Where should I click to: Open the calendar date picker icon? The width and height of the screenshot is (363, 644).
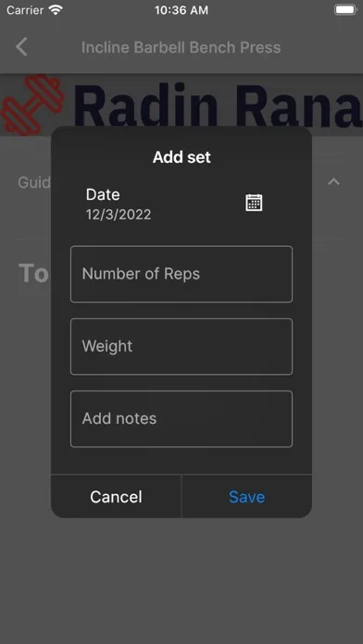pos(254,203)
